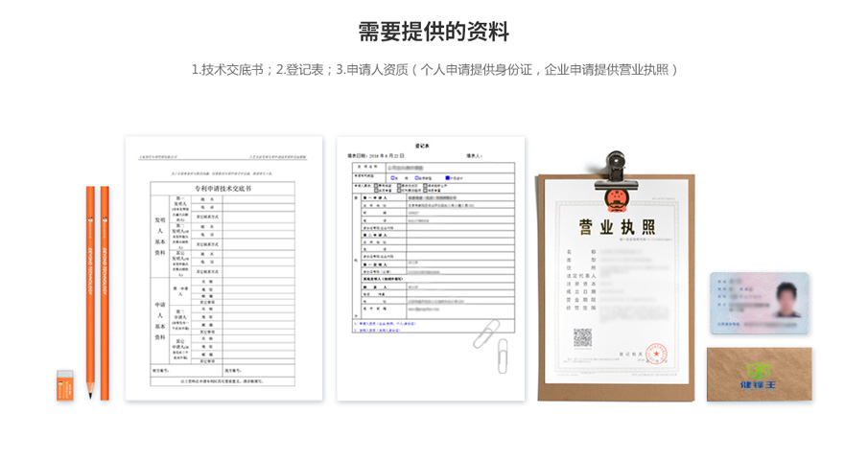This screenshot has height=459, width=868.
Task: Click the 填表日期 2016年6月22日 line
Action: [x=376, y=156]
